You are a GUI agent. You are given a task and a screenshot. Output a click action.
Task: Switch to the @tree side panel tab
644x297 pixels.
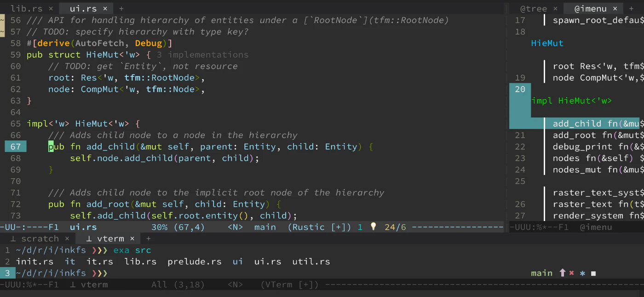click(x=534, y=8)
